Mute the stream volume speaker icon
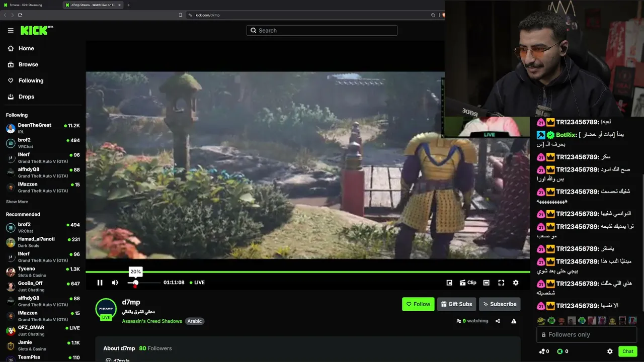 click(x=115, y=283)
